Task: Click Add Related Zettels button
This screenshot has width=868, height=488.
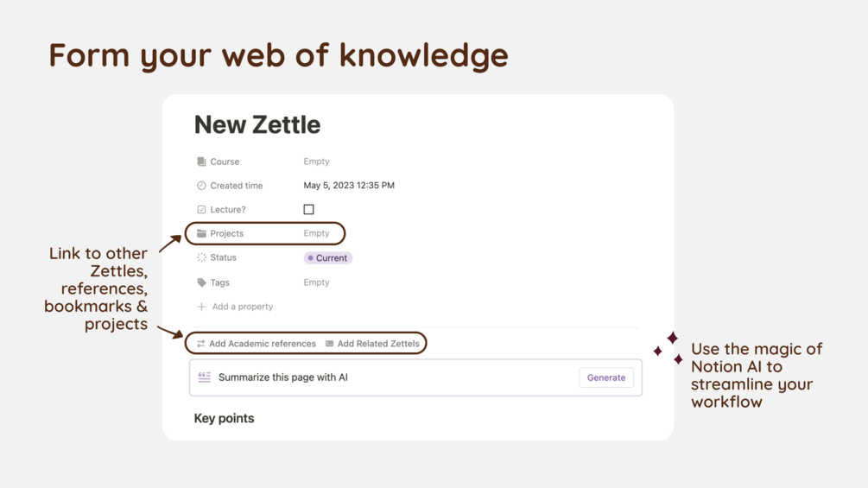Action: [x=372, y=344]
